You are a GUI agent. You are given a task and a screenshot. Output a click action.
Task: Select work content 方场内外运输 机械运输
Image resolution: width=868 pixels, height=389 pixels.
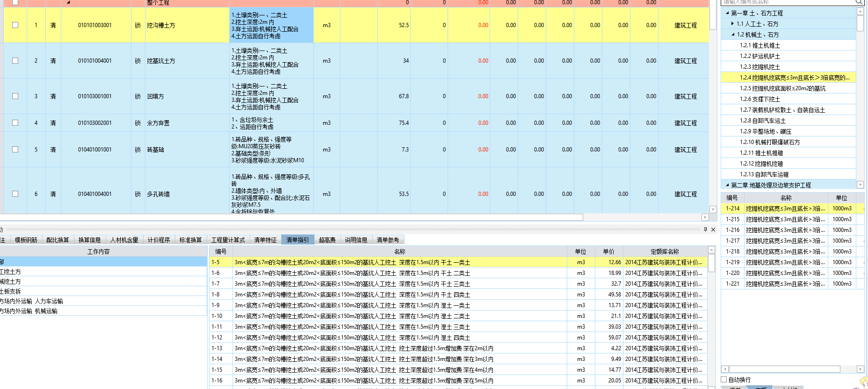tap(103, 311)
